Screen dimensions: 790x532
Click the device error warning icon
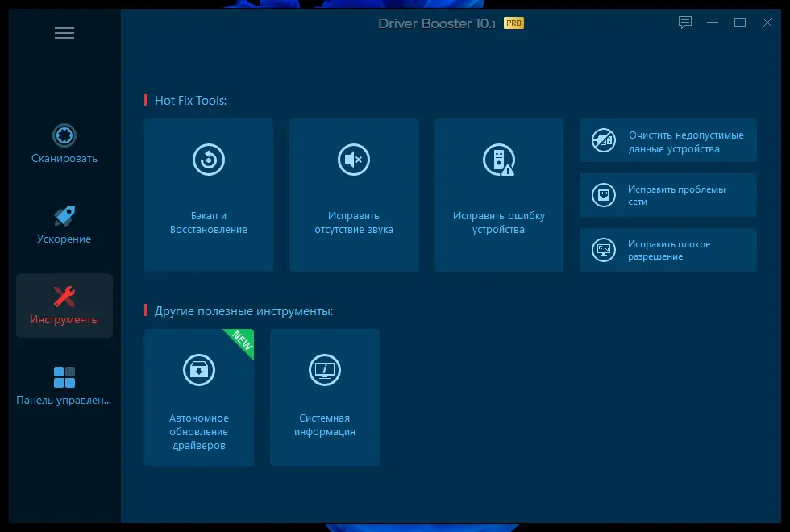pos(499,160)
